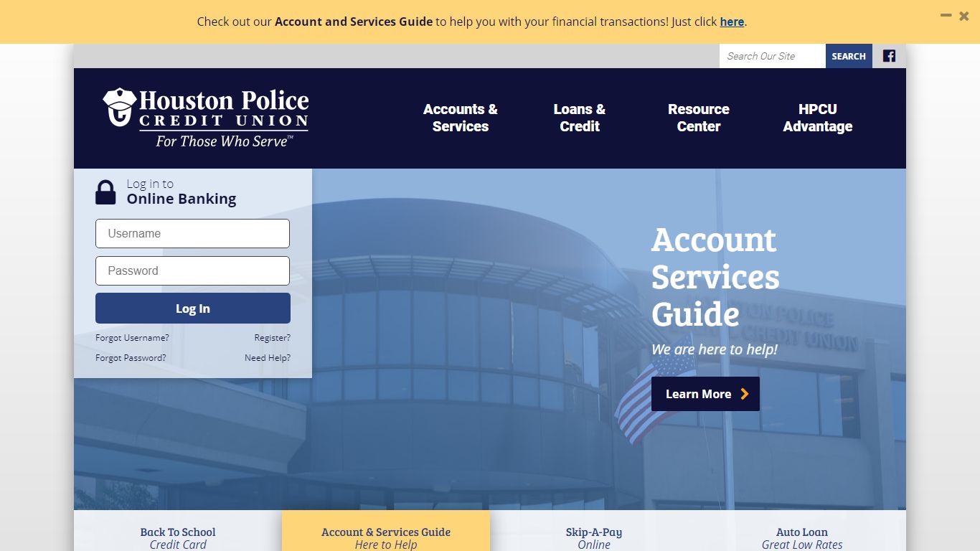The height and width of the screenshot is (551, 980).
Task: Click the Log In button
Action: (x=193, y=309)
